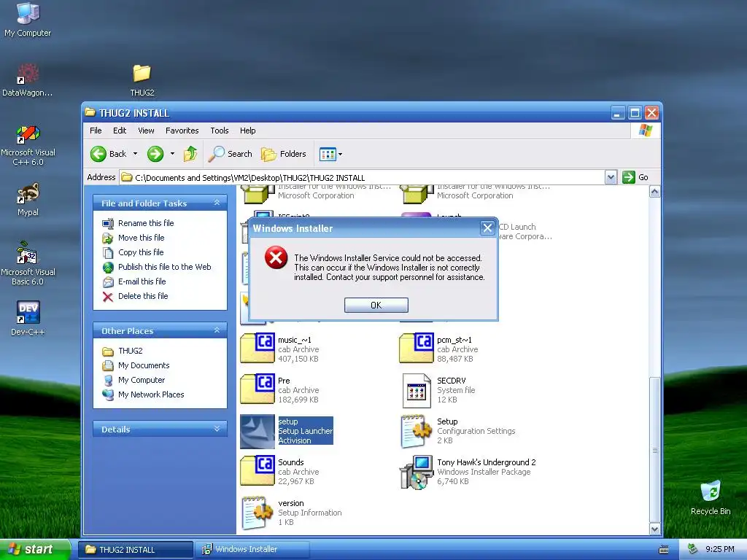Open the Back history dropdown arrow

135,154
